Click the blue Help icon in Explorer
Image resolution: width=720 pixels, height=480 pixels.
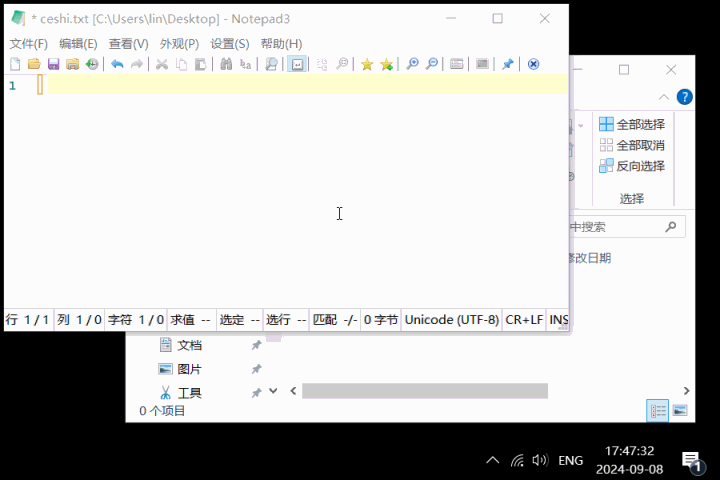tap(684, 97)
